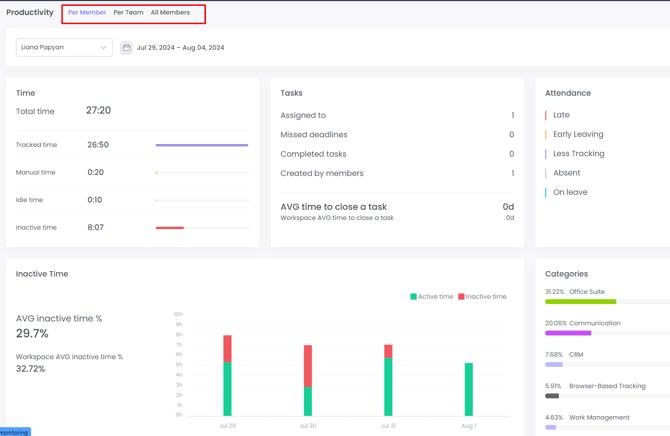The width and height of the screenshot is (670, 436).
Task: Open the Assigned to tasks row
Action: pos(397,116)
